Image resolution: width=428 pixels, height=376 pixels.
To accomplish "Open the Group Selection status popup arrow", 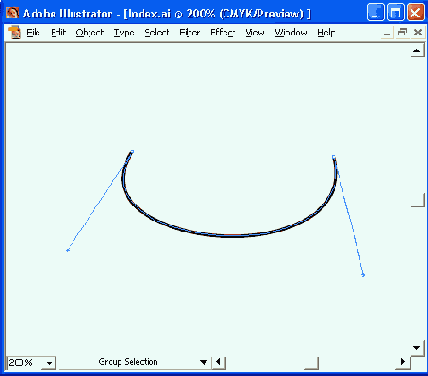I will point(203,362).
